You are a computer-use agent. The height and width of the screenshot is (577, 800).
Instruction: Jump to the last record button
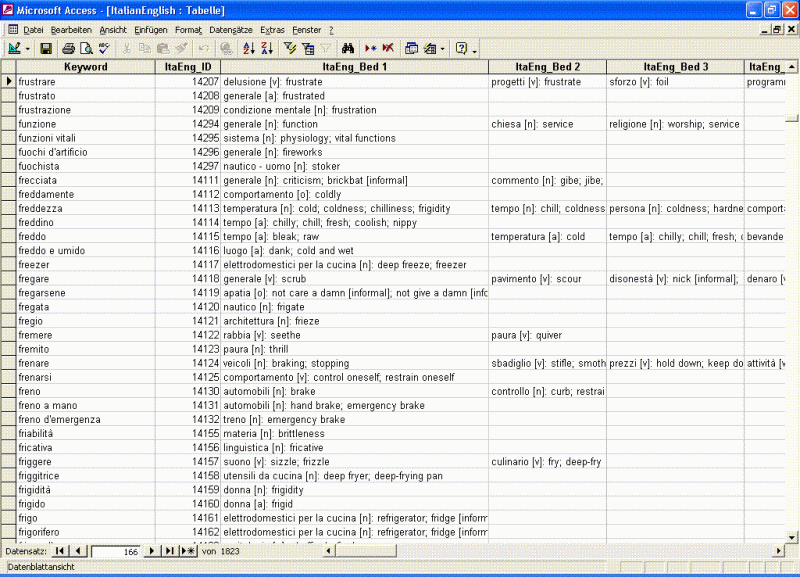coord(169,551)
